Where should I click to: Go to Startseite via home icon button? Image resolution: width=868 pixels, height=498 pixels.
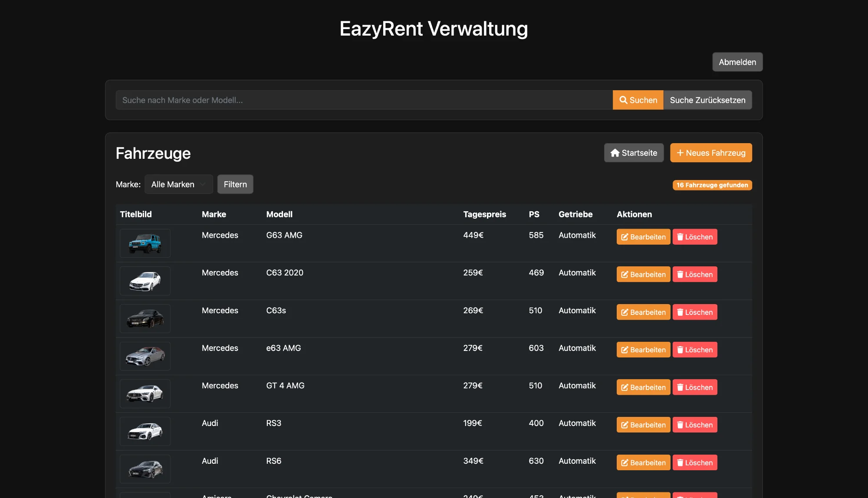pos(634,153)
